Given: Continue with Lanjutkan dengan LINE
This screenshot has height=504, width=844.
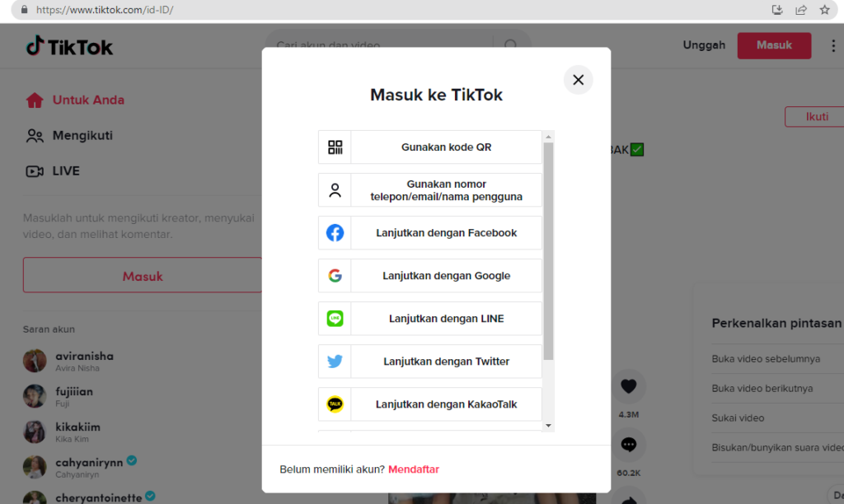Looking at the screenshot, I should [x=430, y=319].
